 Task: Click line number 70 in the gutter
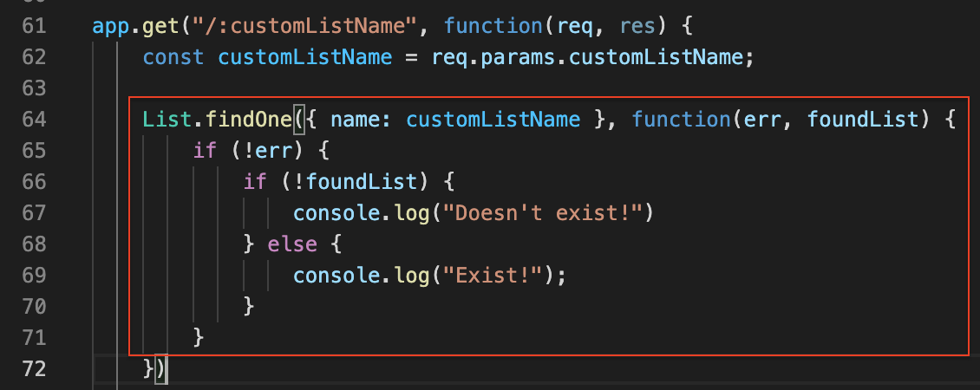34,307
